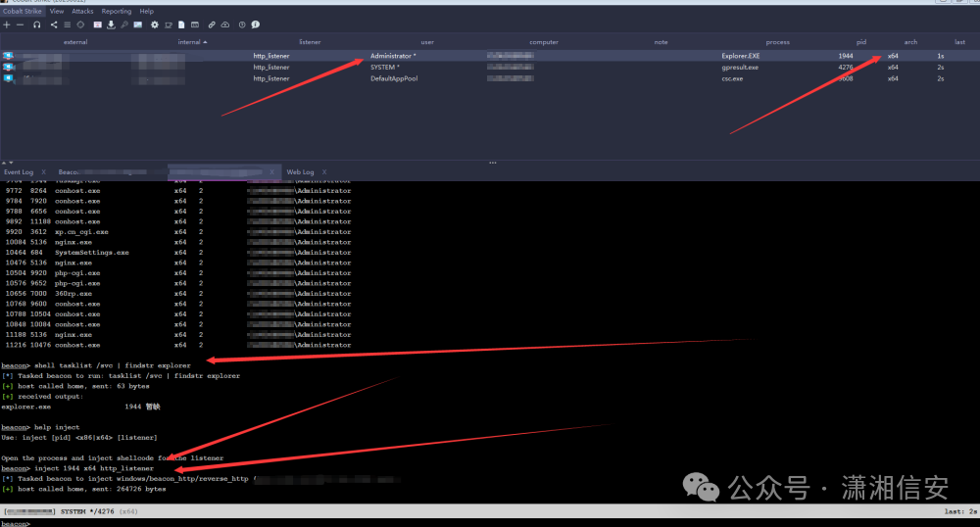
Task: Close the Web Log tab
Action: click(324, 172)
